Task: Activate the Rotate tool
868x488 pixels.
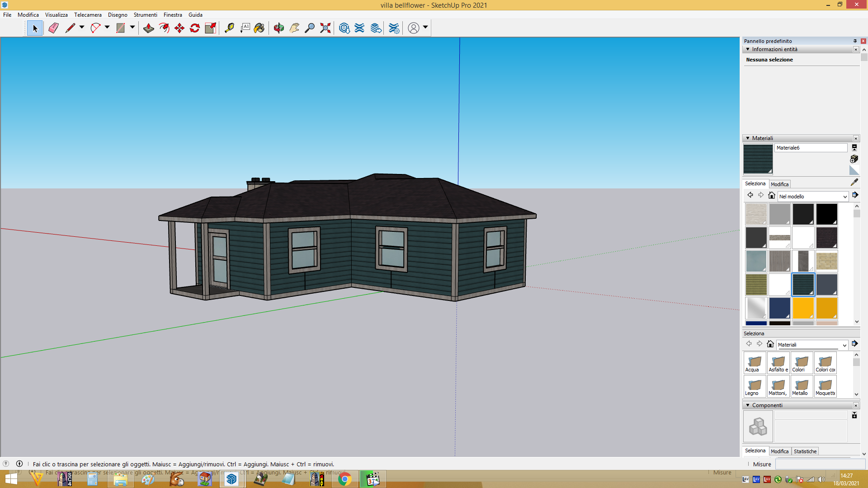Action: point(195,28)
